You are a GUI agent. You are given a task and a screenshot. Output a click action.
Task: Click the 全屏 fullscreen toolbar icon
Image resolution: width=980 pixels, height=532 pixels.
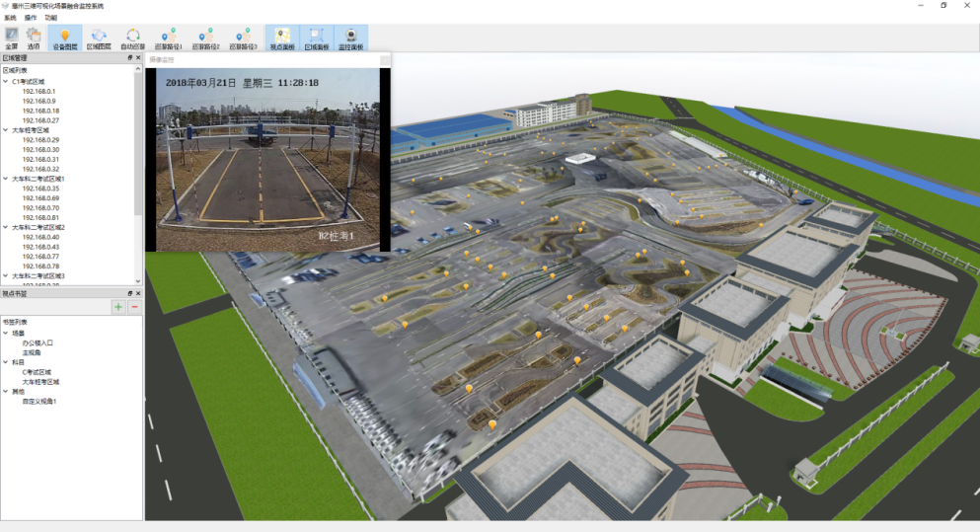tap(12, 38)
